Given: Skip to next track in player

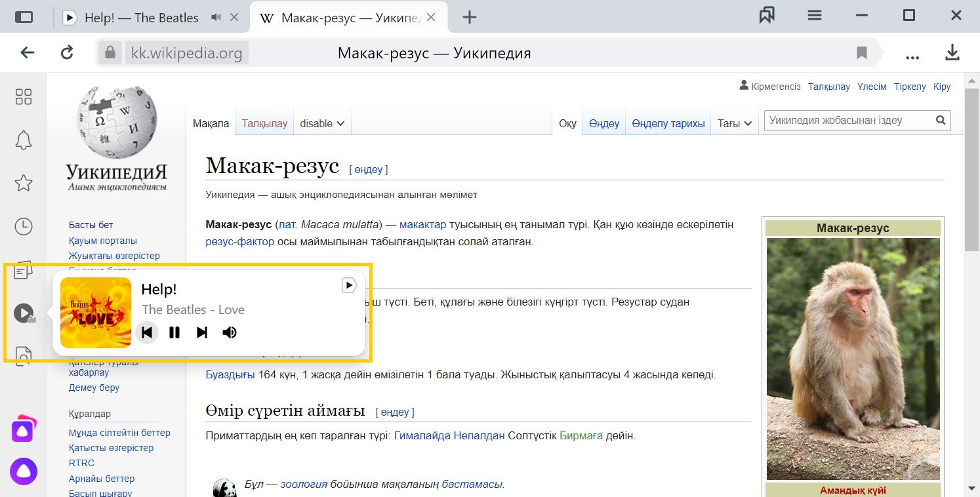Looking at the screenshot, I should [x=202, y=332].
